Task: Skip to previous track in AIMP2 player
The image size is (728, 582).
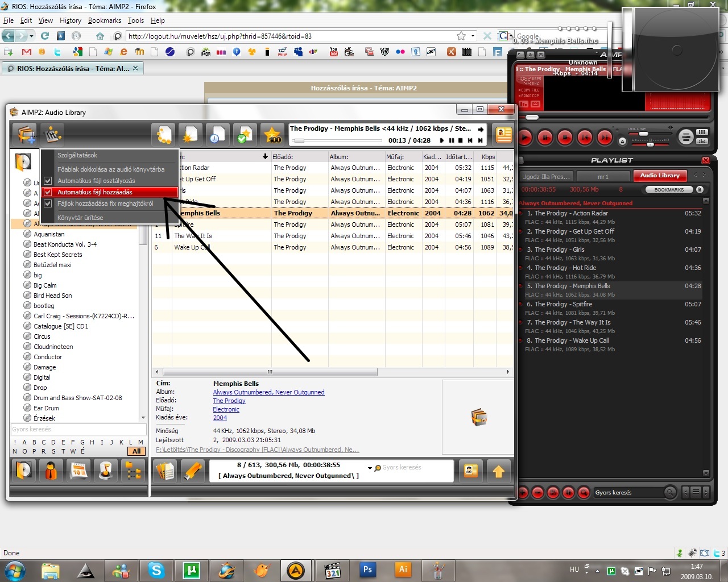Action: tap(585, 138)
